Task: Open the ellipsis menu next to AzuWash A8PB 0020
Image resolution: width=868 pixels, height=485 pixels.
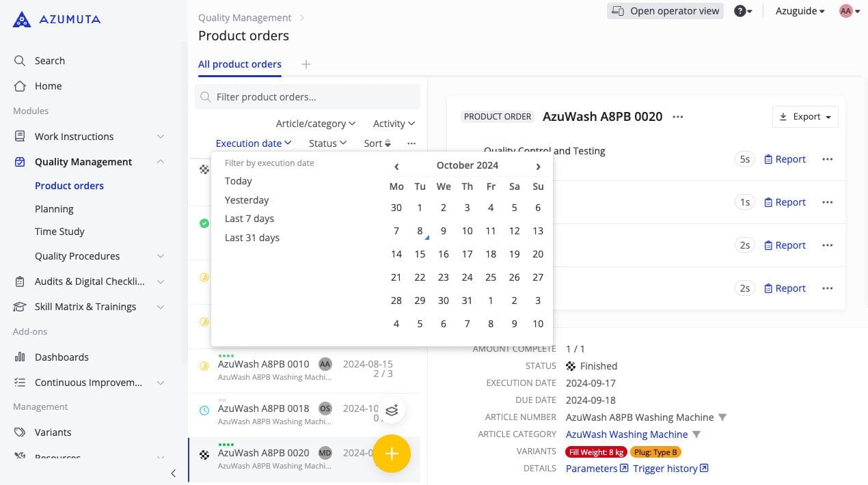Action: click(677, 116)
